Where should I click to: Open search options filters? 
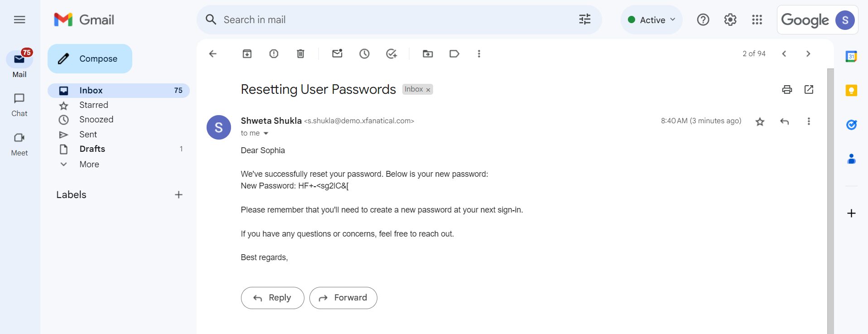tap(584, 19)
